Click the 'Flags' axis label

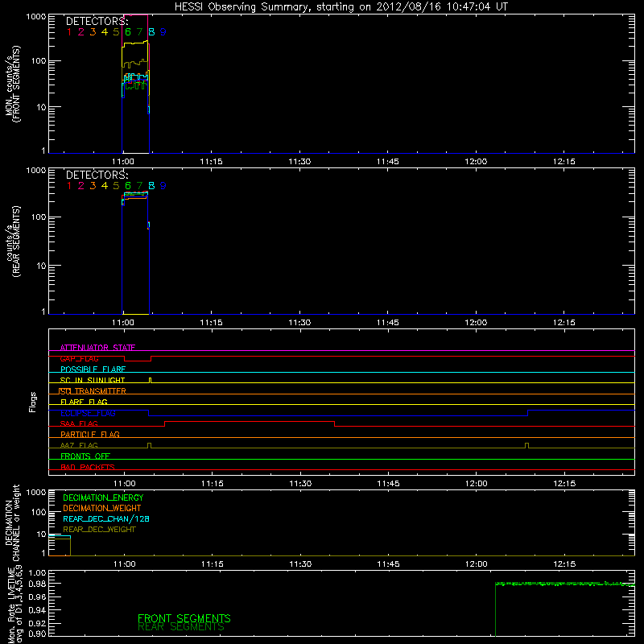[33, 402]
